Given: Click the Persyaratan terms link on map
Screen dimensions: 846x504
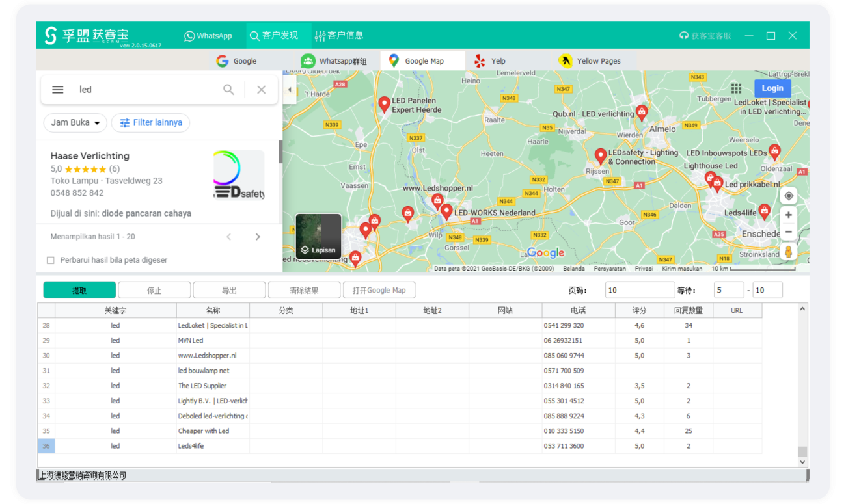Looking at the screenshot, I should (x=610, y=268).
